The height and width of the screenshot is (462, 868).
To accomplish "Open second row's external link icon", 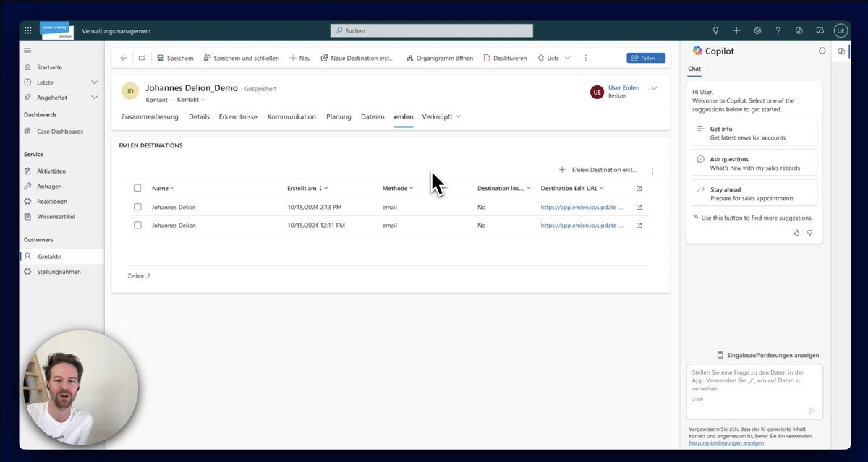I will pyautogui.click(x=639, y=225).
